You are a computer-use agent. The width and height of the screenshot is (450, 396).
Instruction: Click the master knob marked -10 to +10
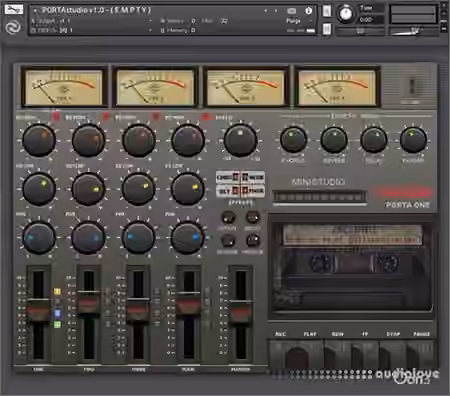(x=240, y=140)
